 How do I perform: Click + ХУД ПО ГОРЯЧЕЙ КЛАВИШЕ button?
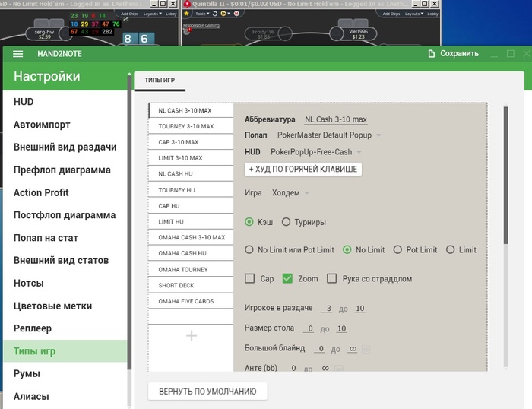coord(303,169)
